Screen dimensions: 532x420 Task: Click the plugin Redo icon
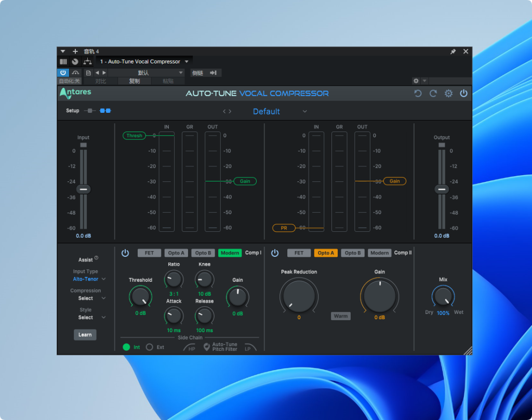(433, 94)
